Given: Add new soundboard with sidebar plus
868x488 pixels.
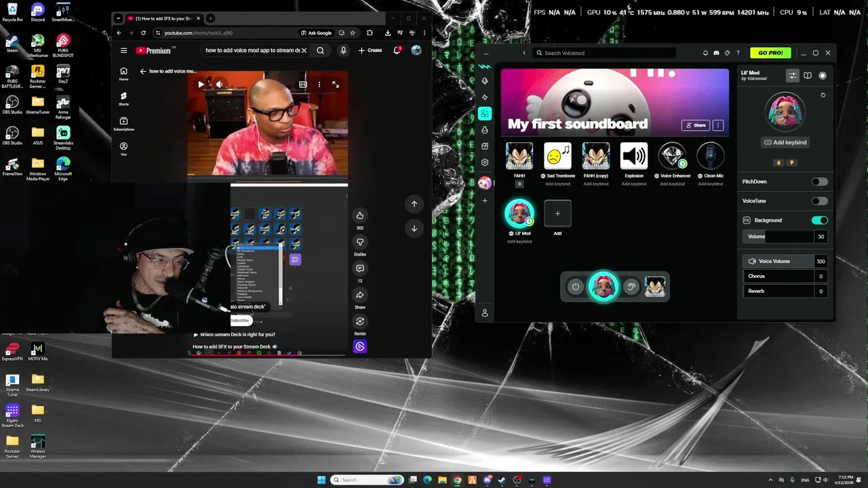Looking at the screenshot, I should (x=484, y=201).
